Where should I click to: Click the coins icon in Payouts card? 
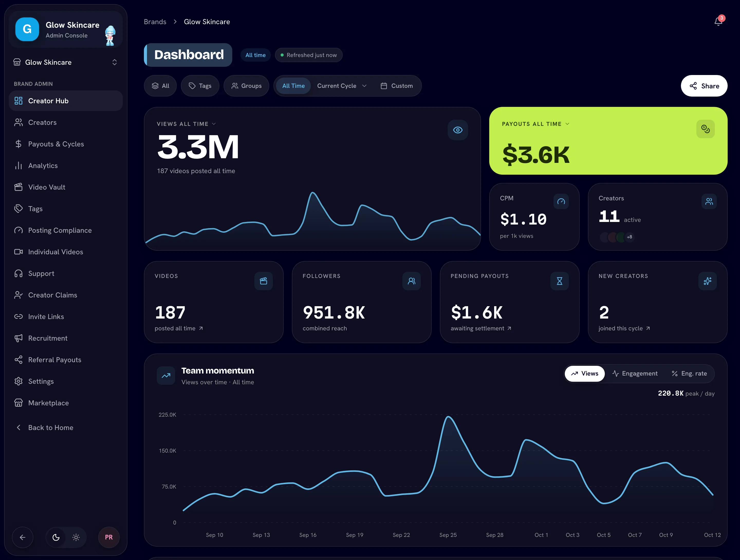[x=705, y=129]
